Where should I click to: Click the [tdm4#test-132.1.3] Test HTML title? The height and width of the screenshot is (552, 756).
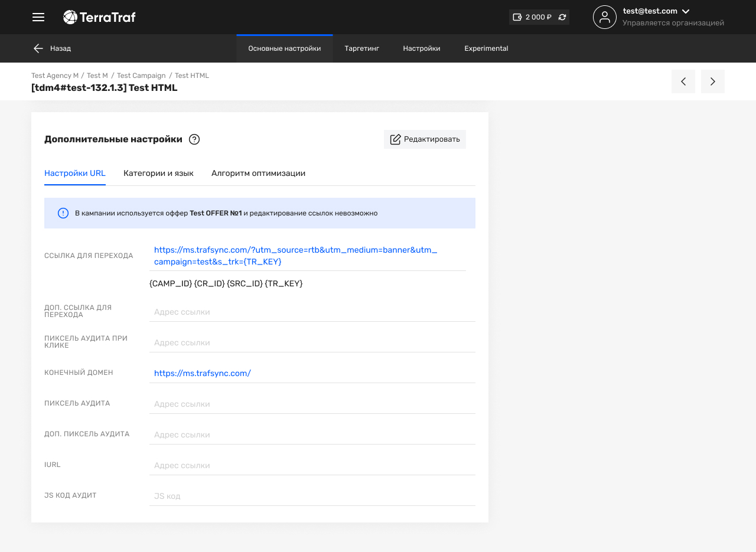[x=105, y=88]
